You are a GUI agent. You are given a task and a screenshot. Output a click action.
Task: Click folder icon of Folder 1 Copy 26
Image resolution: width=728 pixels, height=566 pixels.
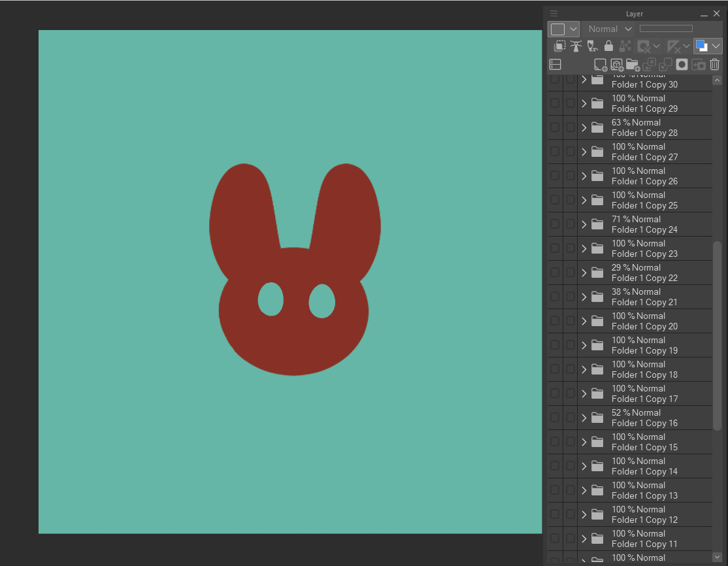click(597, 176)
